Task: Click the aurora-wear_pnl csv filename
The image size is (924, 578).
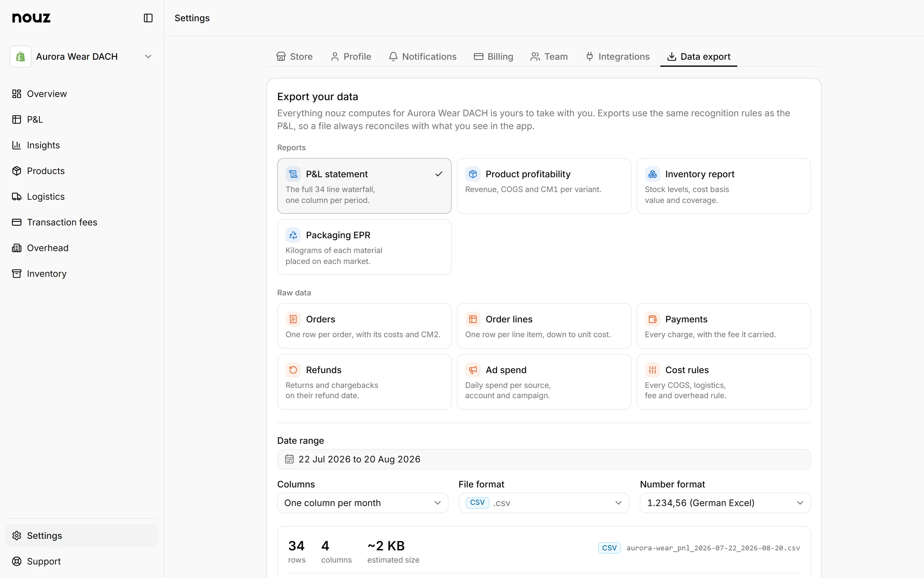Action: tap(713, 548)
